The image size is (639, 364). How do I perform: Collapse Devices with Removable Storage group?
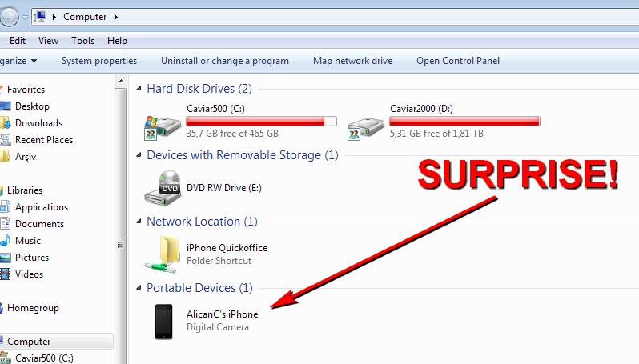pos(139,154)
